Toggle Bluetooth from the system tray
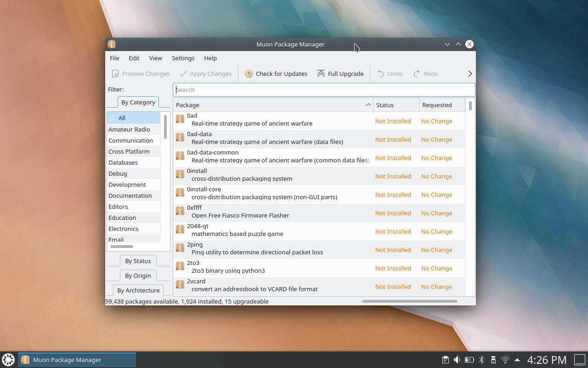Screen dimensions: 588x368 tap(481, 359)
